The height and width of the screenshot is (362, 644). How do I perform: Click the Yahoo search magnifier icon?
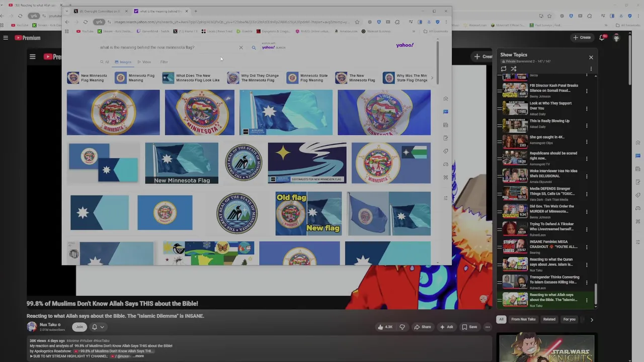tap(254, 48)
